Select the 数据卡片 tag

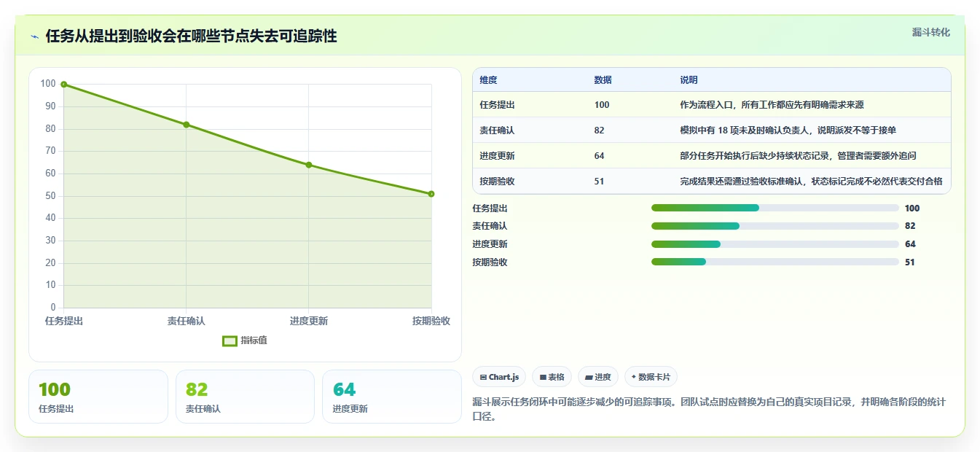(x=651, y=377)
